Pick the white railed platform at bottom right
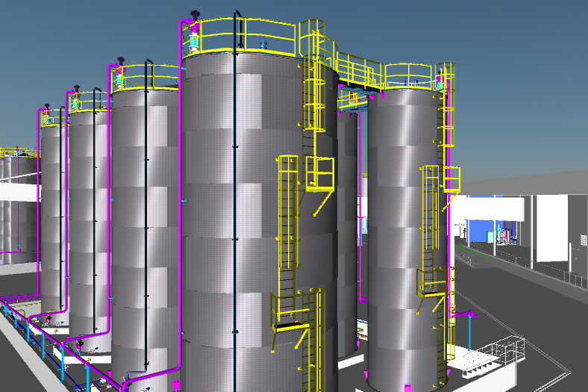 (485, 357)
